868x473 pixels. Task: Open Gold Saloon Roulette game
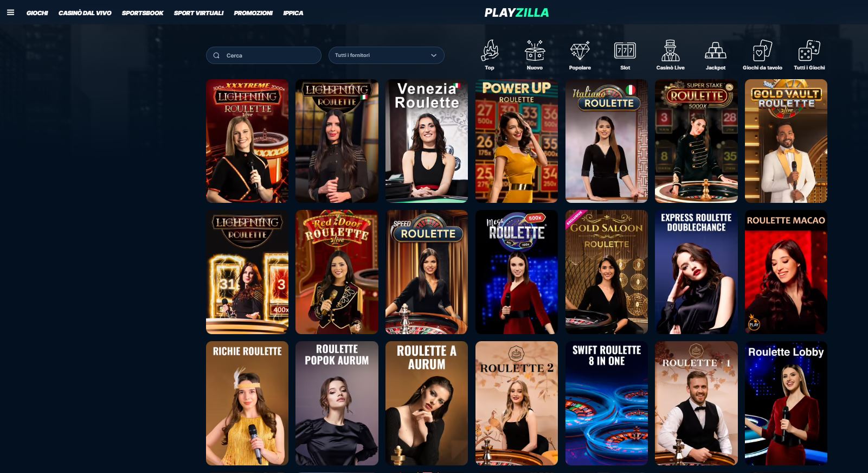coord(607,272)
